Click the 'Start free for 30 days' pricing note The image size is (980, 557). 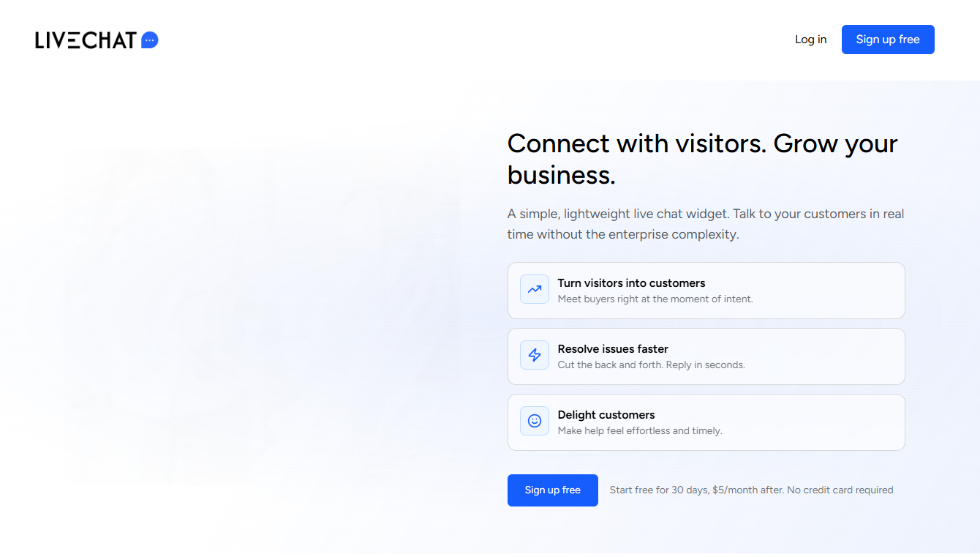[751, 490]
